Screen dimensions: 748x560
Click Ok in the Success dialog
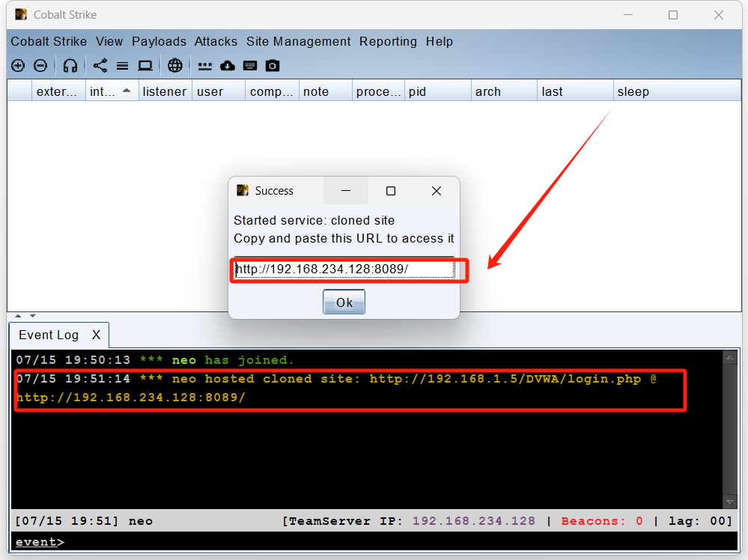[x=344, y=302]
